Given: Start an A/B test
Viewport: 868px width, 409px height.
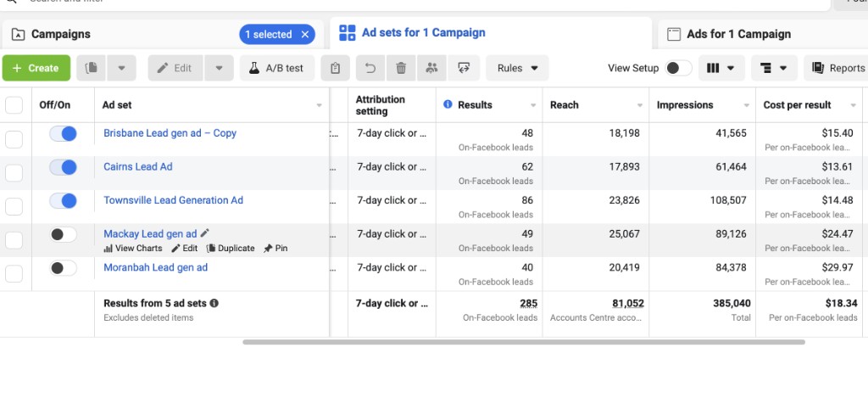Looking at the screenshot, I should tap(277, 68).
